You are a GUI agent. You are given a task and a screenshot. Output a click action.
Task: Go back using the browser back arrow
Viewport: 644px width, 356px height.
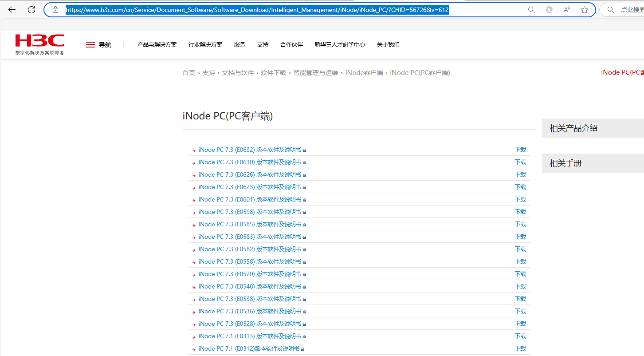(12, 10)
